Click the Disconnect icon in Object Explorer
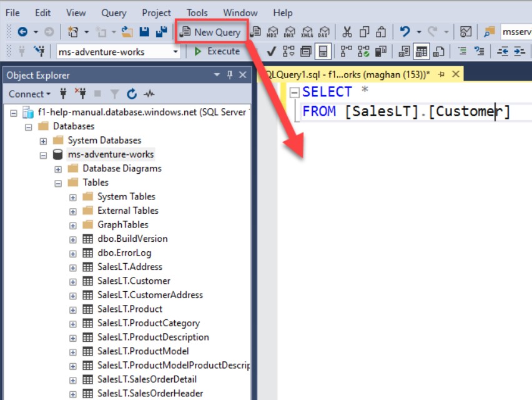This screenshot has height=400, width=532. [81, 93]
